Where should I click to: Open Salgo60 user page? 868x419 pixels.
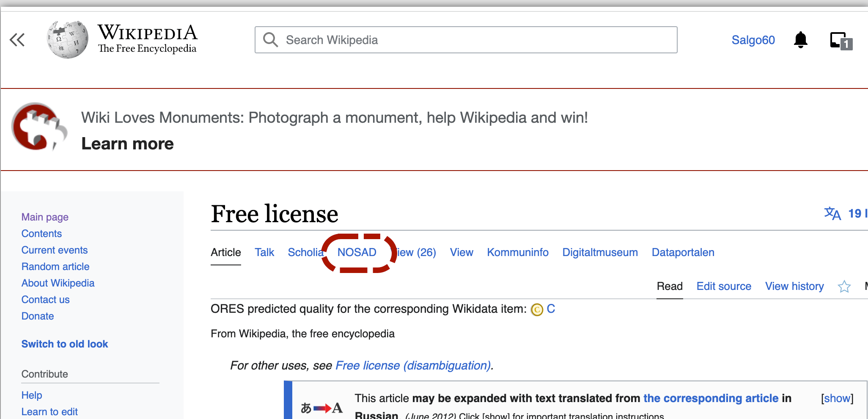[753, 40]
